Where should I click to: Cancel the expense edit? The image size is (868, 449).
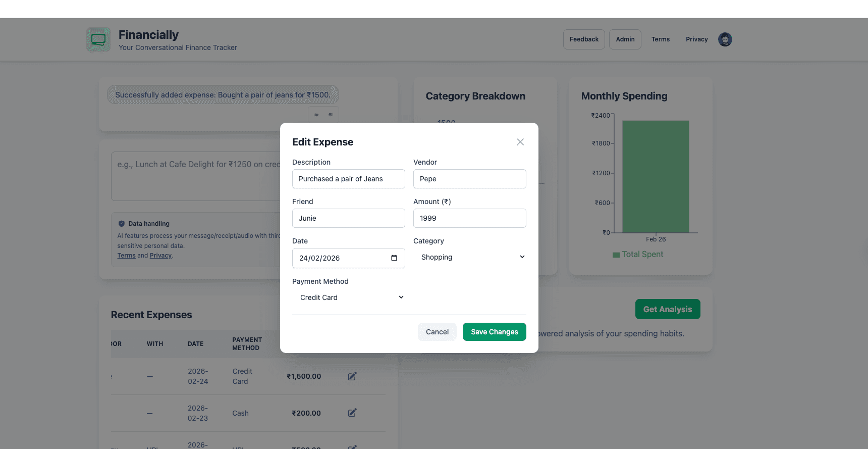[437, 332]
